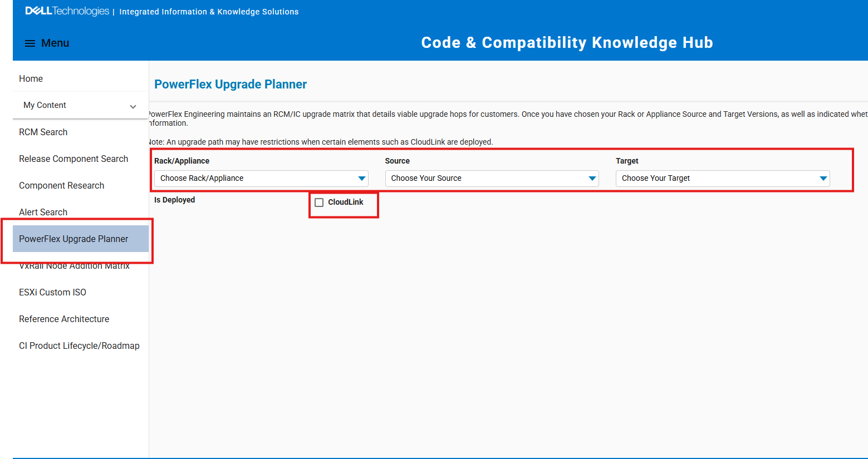Open Alert Search page
Image resolution: width=868 pixels, height=459 pixels.
[x=43, y=213]
